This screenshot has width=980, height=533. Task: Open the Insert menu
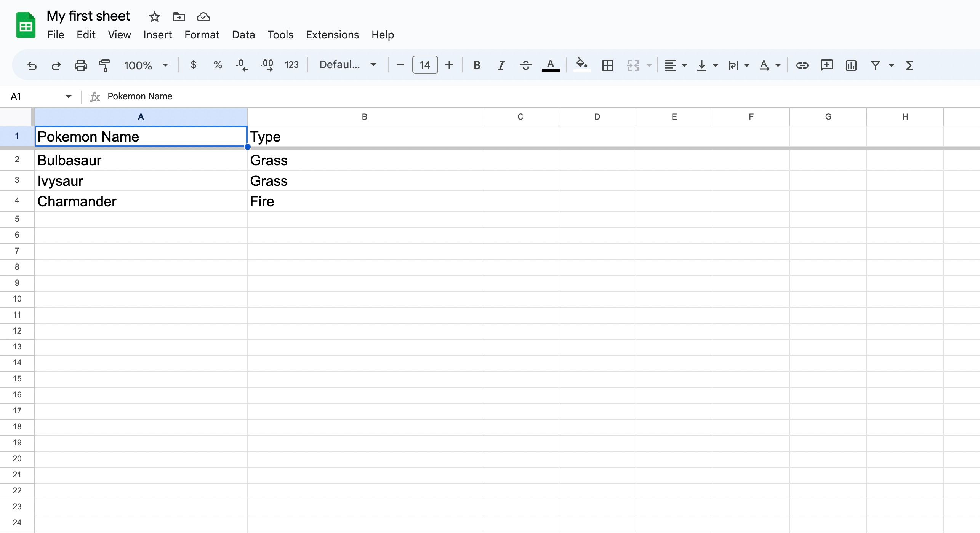pos(157,35)
